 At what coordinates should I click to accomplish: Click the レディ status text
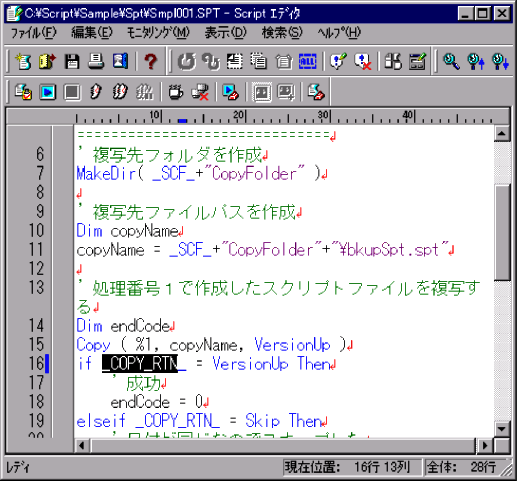click(18, 467)
